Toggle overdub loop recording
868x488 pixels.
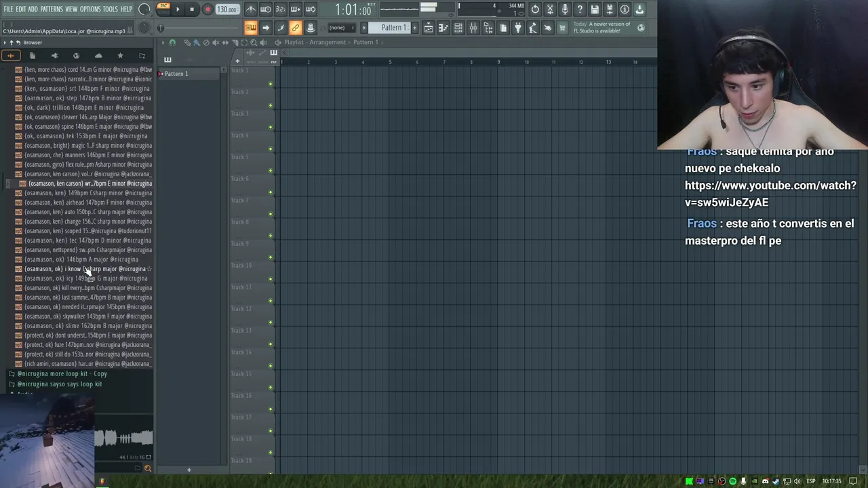[296, 9]
